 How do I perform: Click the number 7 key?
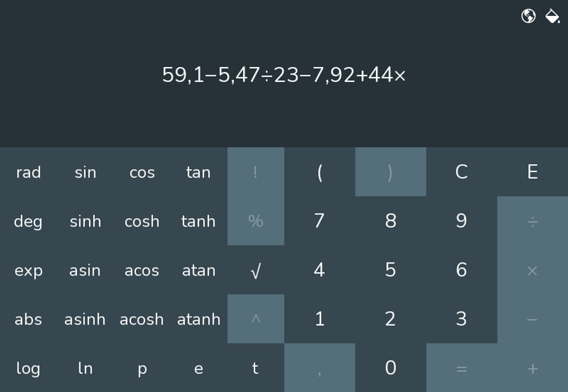pyautogui.click(x=319, y=221)
